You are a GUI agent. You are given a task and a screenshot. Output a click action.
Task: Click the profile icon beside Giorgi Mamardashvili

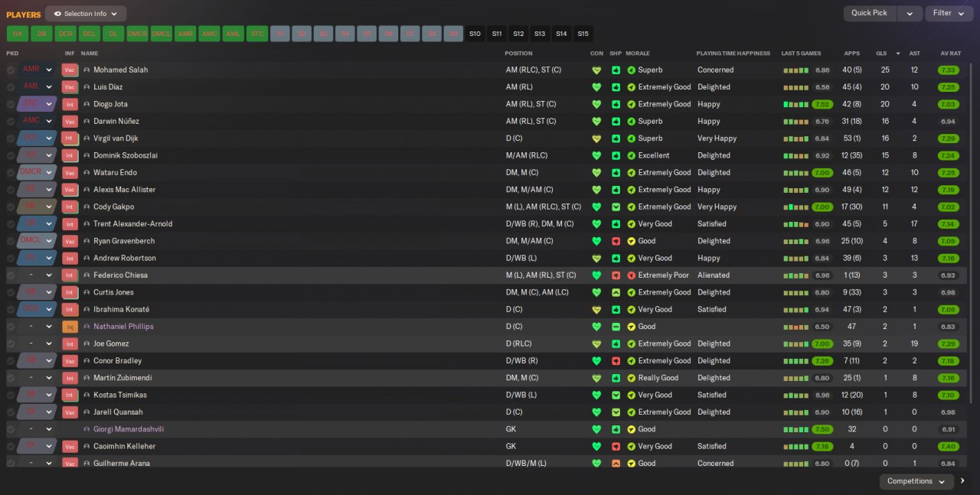point(87,430)
